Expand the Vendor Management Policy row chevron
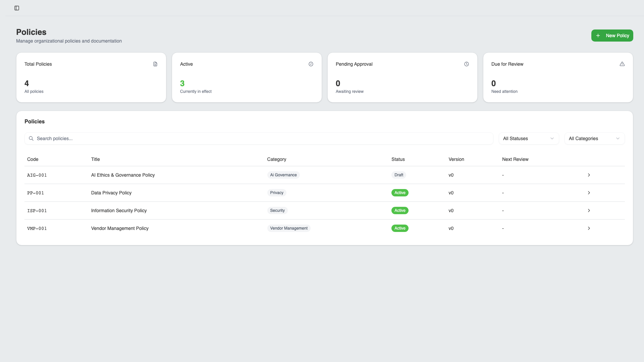The image size is (644, 362). [589, 228]
